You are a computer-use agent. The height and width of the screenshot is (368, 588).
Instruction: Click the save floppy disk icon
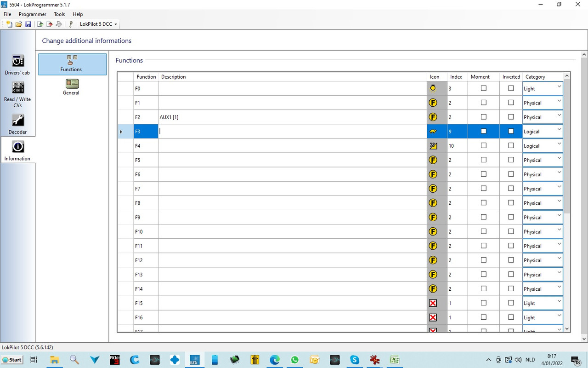(28, 24)
